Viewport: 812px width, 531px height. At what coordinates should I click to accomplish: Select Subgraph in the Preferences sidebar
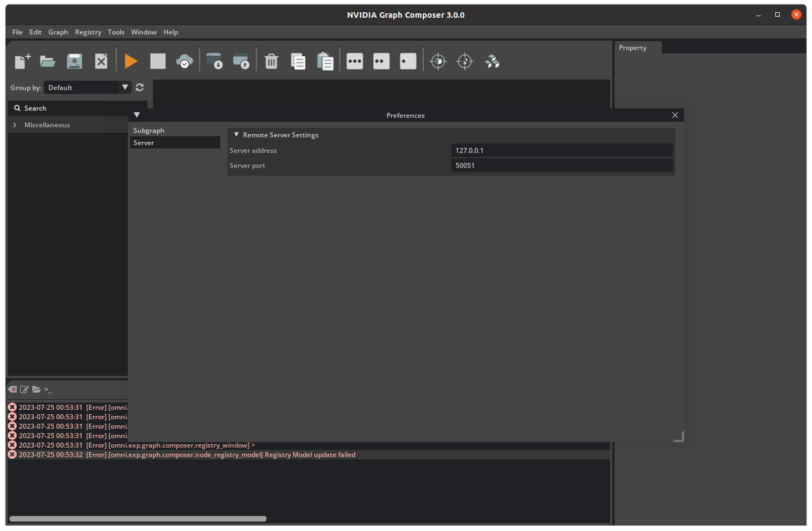[175, 131]
